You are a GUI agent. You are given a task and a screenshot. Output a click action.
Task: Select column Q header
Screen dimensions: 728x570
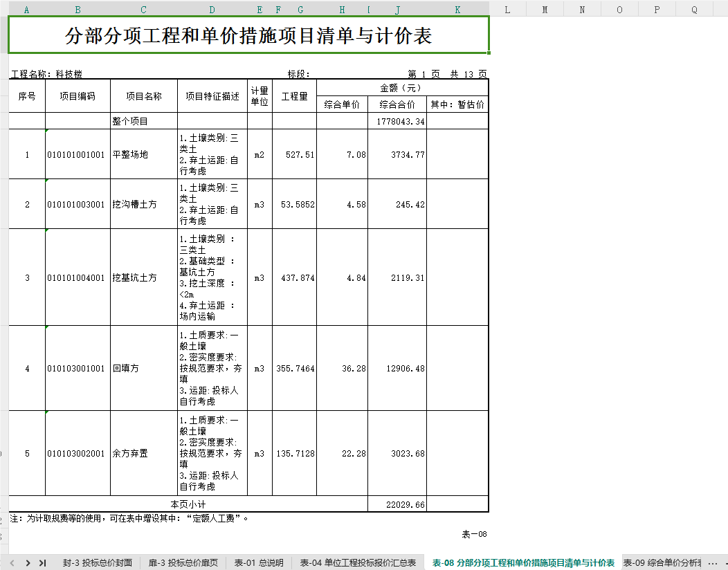click(695, 10)
